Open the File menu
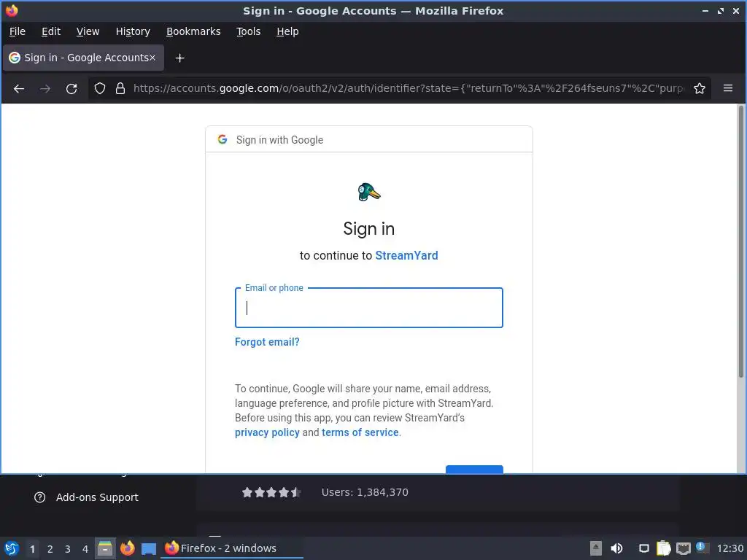Screen dimensions: 747x560 pyautogui.click(x=18, y=31)
